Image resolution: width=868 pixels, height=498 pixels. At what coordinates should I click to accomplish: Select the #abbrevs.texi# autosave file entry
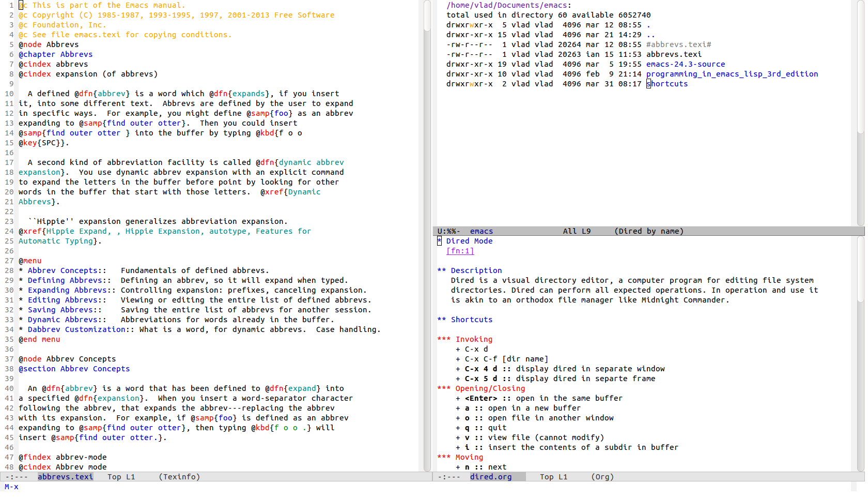(x=678, y=44)
